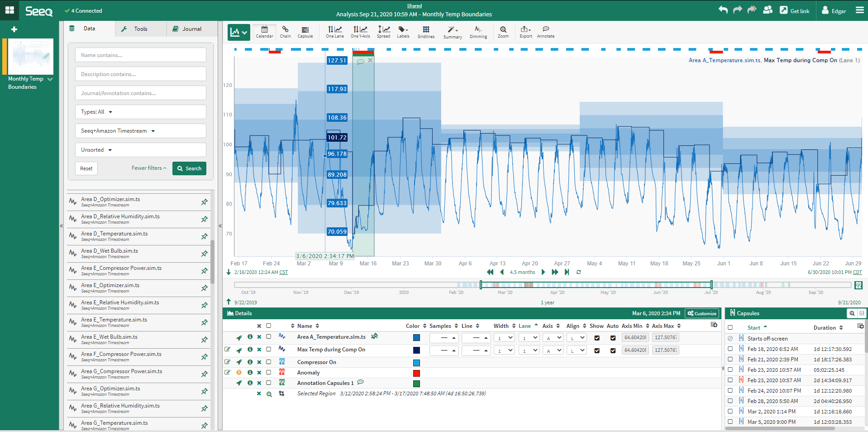Screen dimensions: 868x432
Task: Open the Chain view
Action: (285, 32)
